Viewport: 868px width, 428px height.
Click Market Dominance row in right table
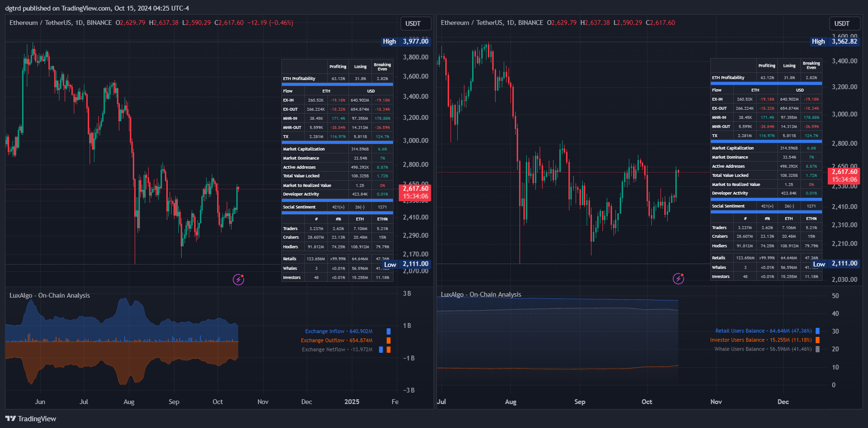pos(766,157)
